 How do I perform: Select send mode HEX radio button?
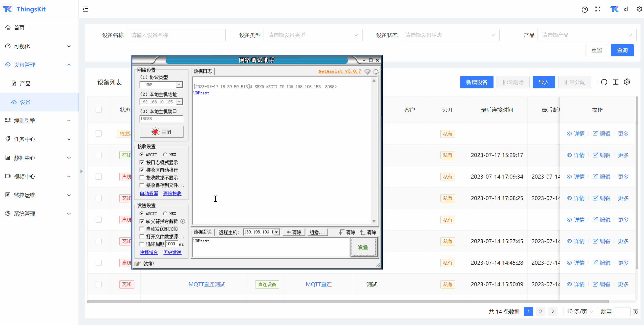click(165, 214)
